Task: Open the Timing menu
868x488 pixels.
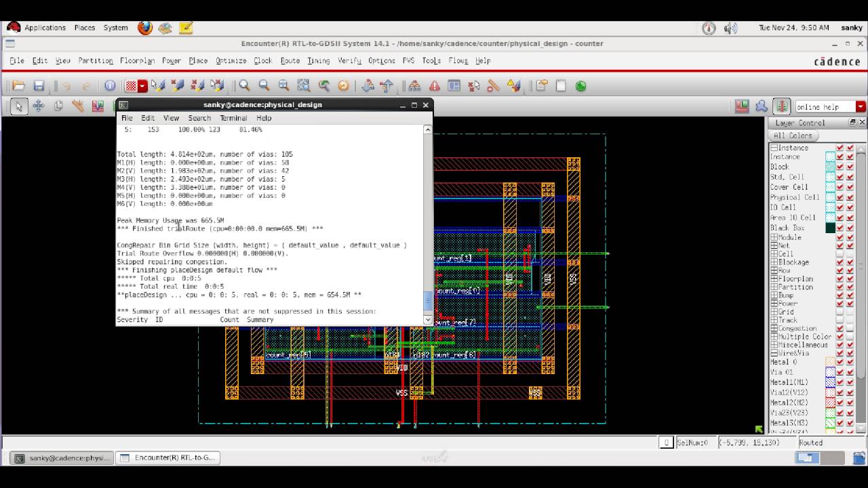Action: point(318,60)
